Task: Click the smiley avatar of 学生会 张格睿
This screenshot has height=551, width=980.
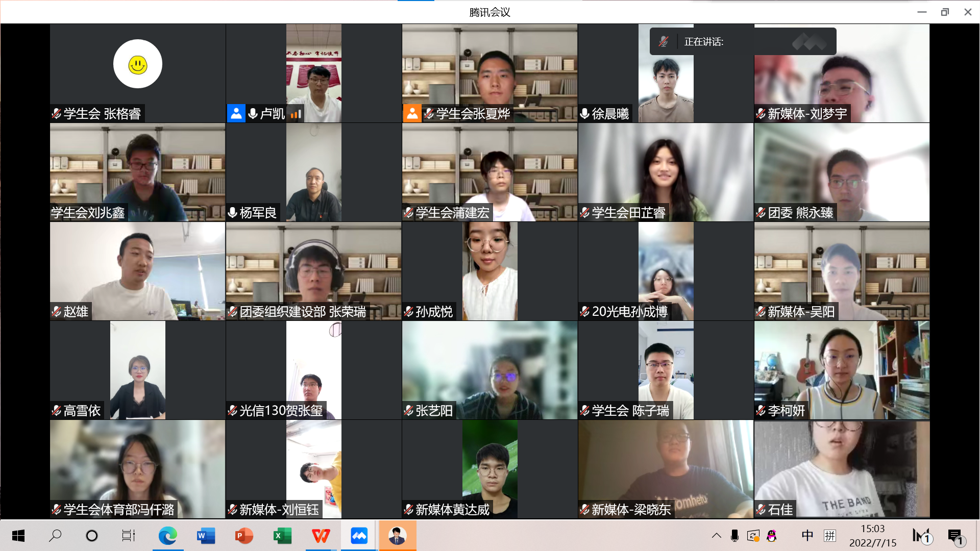Action: click(138, 64)
